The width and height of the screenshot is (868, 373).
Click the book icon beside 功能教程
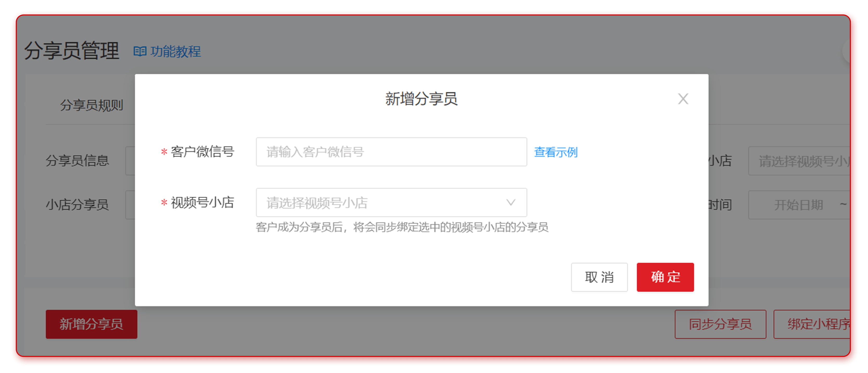click(140, 51)
